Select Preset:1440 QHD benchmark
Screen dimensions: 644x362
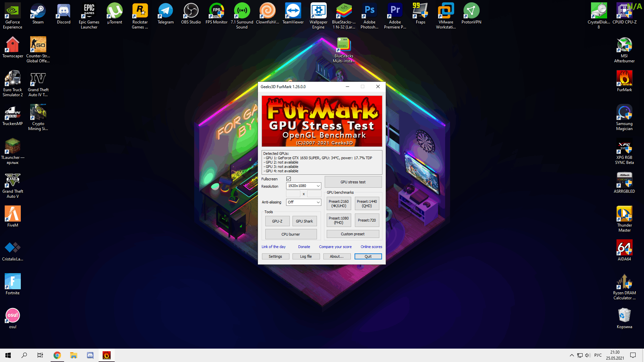[367, 204]
